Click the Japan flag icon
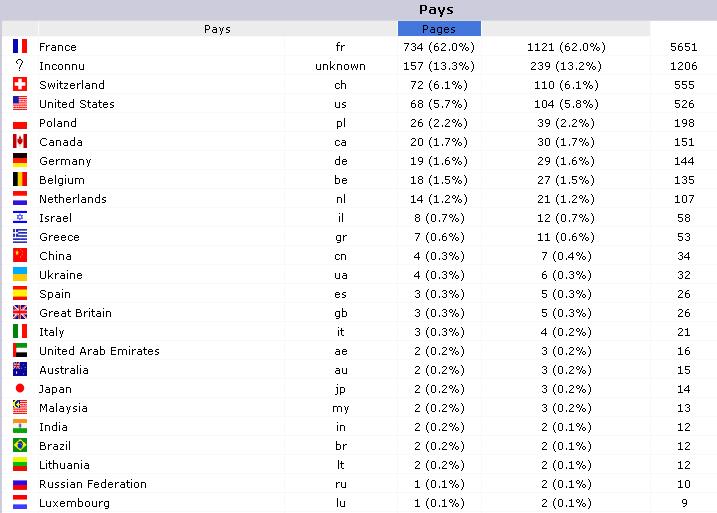Image resolution: width=717 pixels, height=513 pixels. click(x=20, y=388)
